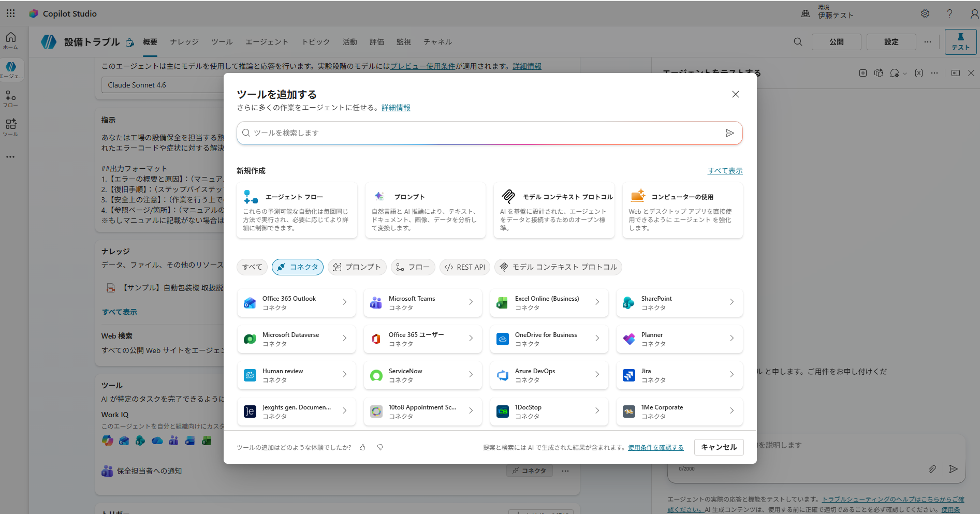Toggle the コネクタ filter chip

point(298,267)
